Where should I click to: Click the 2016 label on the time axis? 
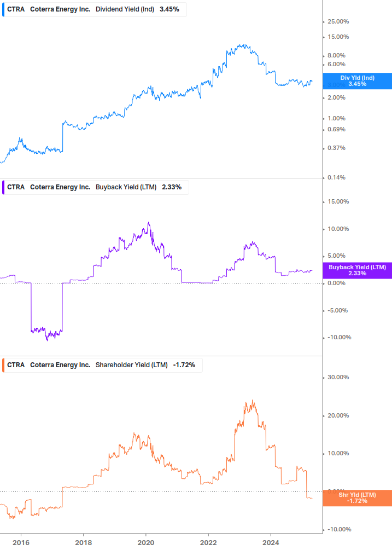[21, 543]
